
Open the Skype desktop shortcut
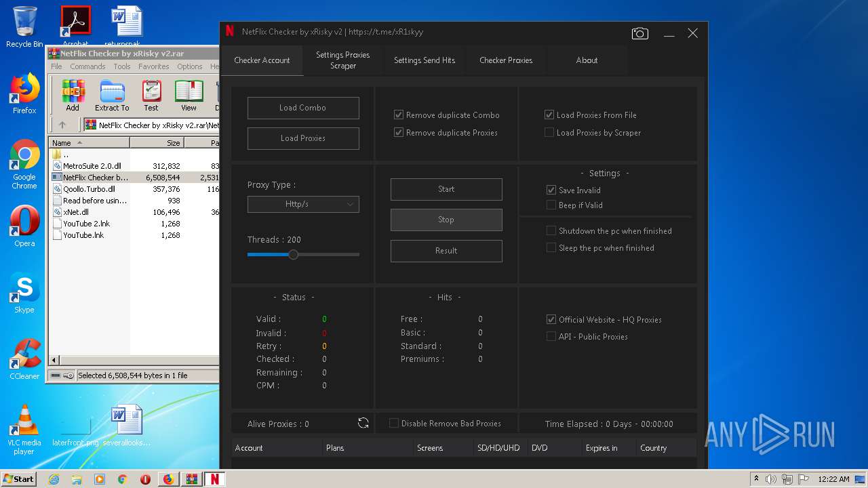tap(24, 293)
